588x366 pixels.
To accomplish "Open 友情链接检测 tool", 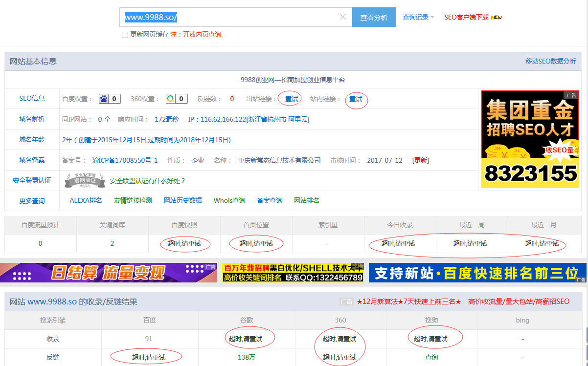I will tap(133, 200).
